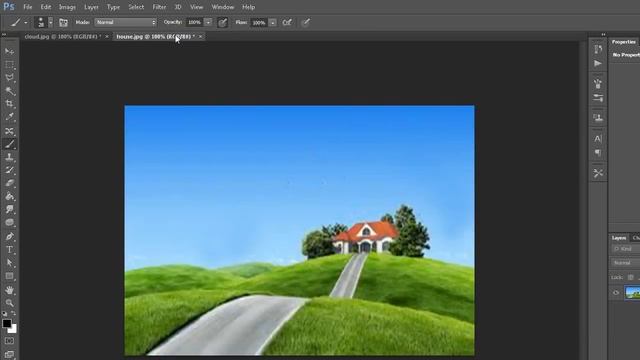This screenshot has width=640, height=360.
Task: Open the Window menu
Action: tap(223, 7)
